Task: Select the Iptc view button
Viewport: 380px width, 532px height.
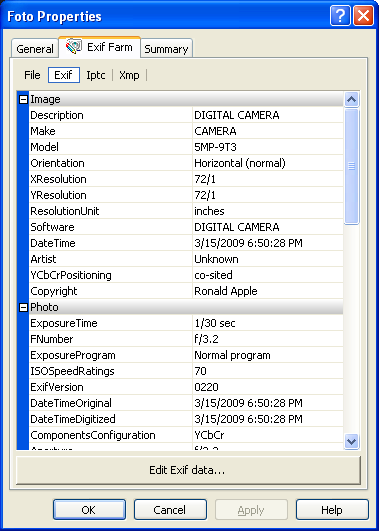Action: [96, 75]
